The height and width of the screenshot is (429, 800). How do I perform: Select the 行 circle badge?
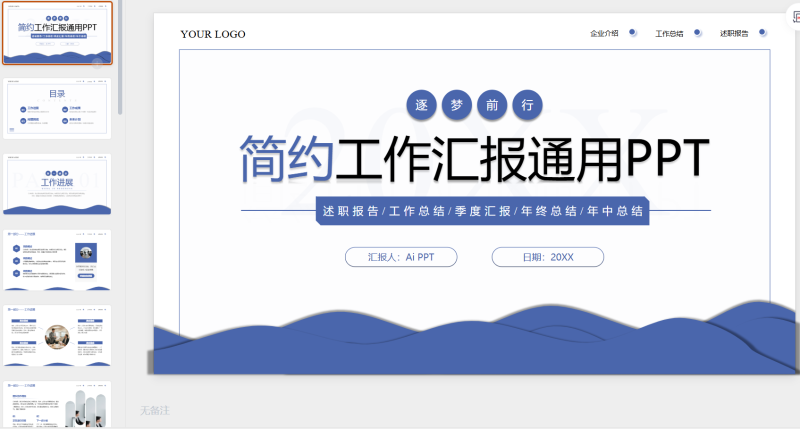[527, 105]
